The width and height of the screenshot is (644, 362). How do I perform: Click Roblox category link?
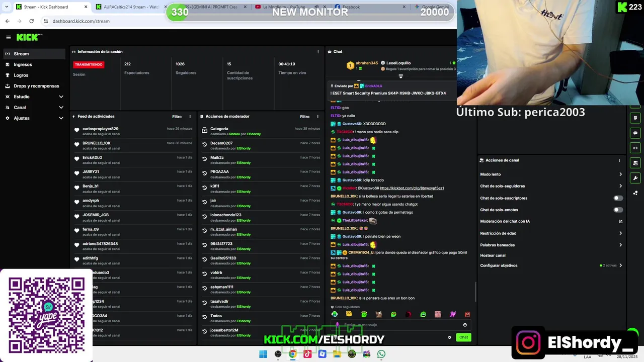(234, 134)
